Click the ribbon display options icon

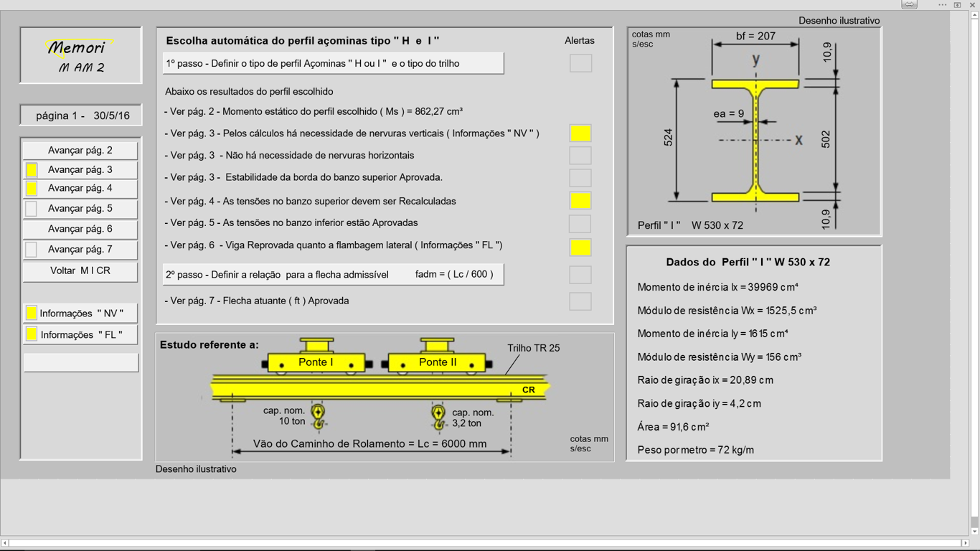coord(957,5)
